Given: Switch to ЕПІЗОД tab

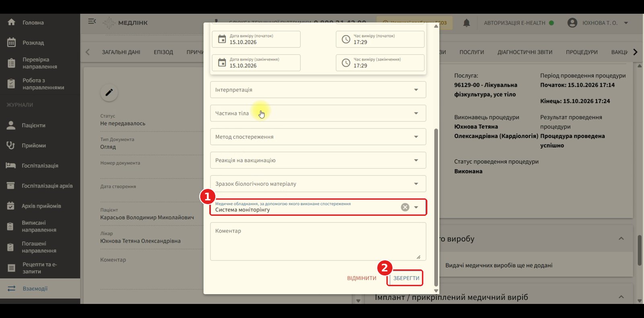Looking at the screenshot, I should [163, 52].
